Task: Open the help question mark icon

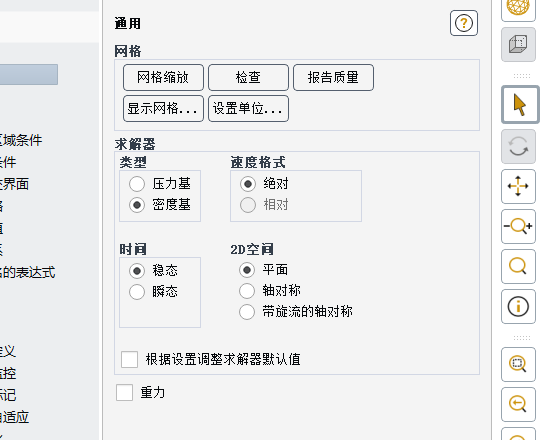Action: tap(464, 23)
